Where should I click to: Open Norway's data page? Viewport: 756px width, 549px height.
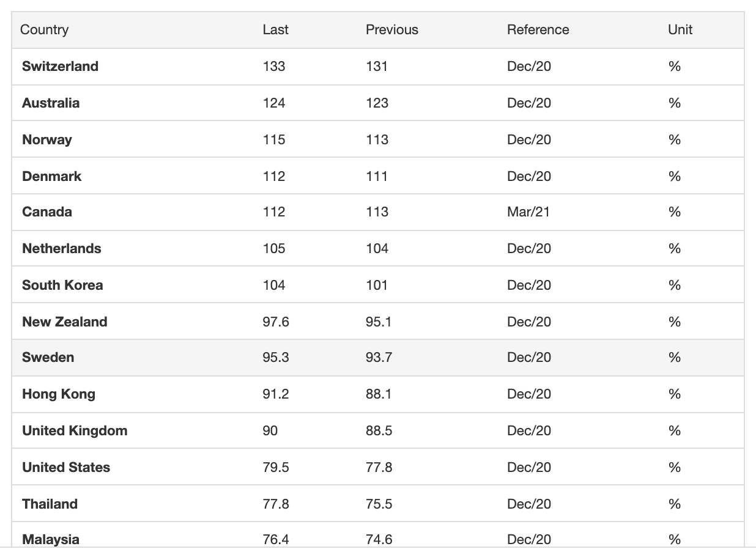coord(47,140)
